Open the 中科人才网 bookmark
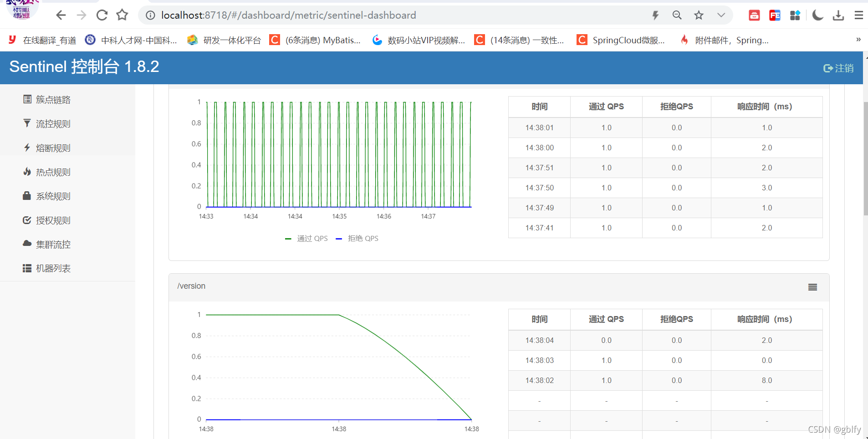Image resolution: width=868 pixels, height=439 pixels. click(x=131, y=40)
